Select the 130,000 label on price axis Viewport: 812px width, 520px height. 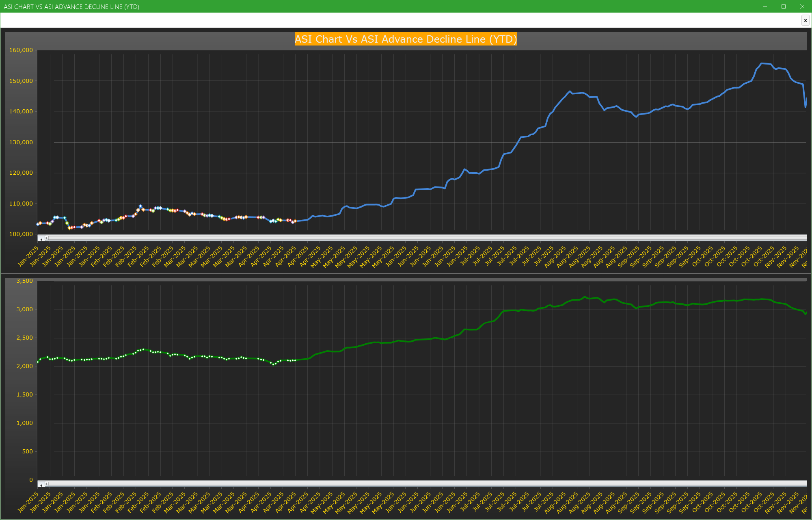click(21, 142)
